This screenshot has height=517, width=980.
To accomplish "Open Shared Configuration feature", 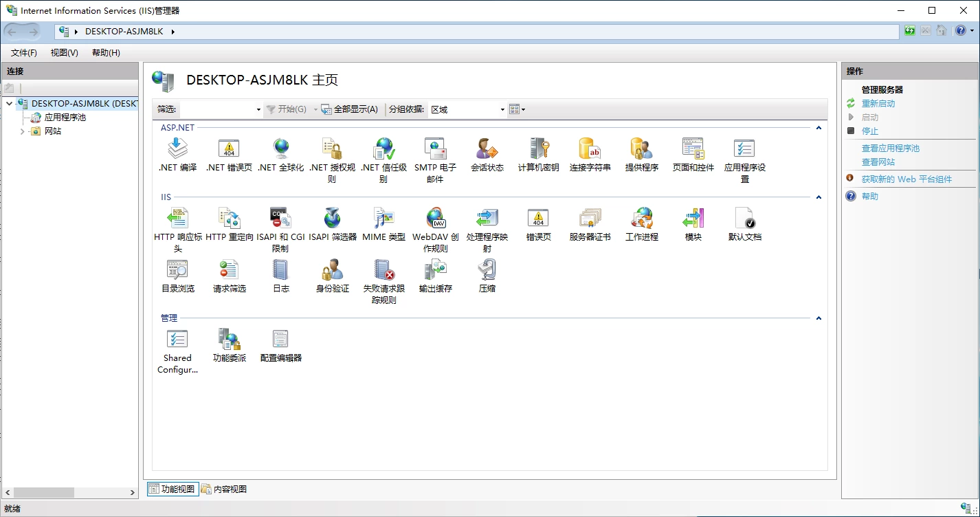I will 177,351.
